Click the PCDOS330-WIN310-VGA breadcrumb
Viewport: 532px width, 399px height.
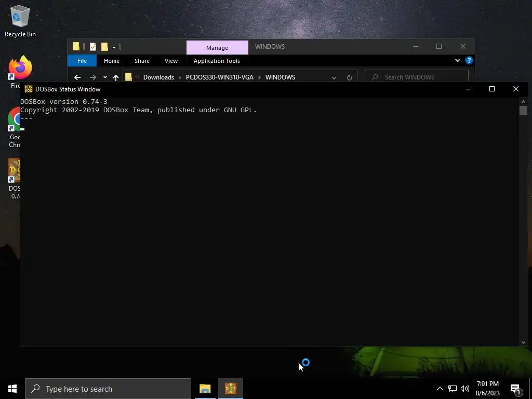[x=220, y=77]
